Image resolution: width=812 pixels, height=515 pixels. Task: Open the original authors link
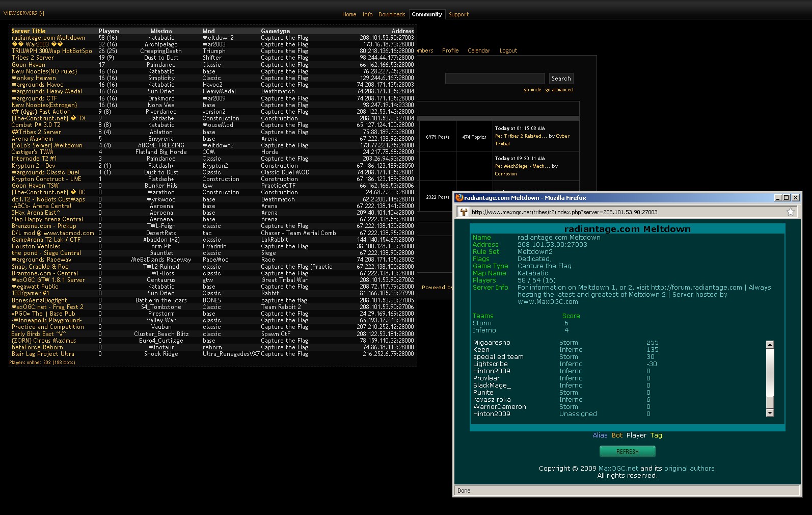point(689,468)
